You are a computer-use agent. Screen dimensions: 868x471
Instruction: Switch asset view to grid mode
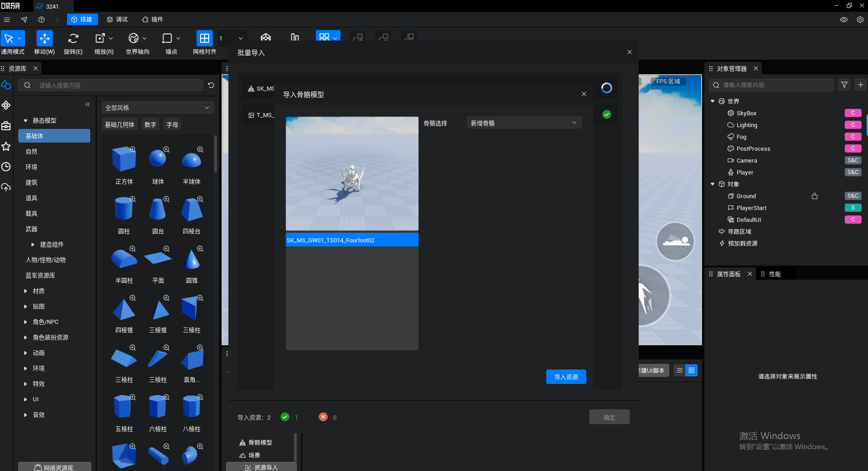692,370
